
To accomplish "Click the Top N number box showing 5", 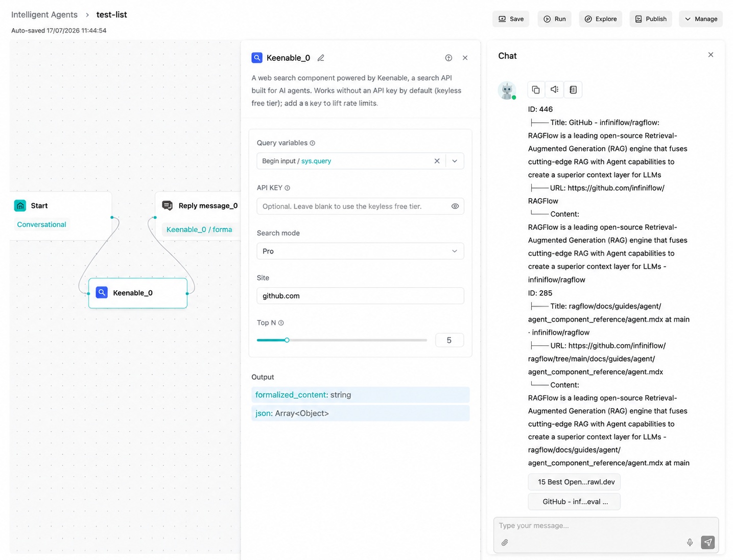I will tap(450, 340).
